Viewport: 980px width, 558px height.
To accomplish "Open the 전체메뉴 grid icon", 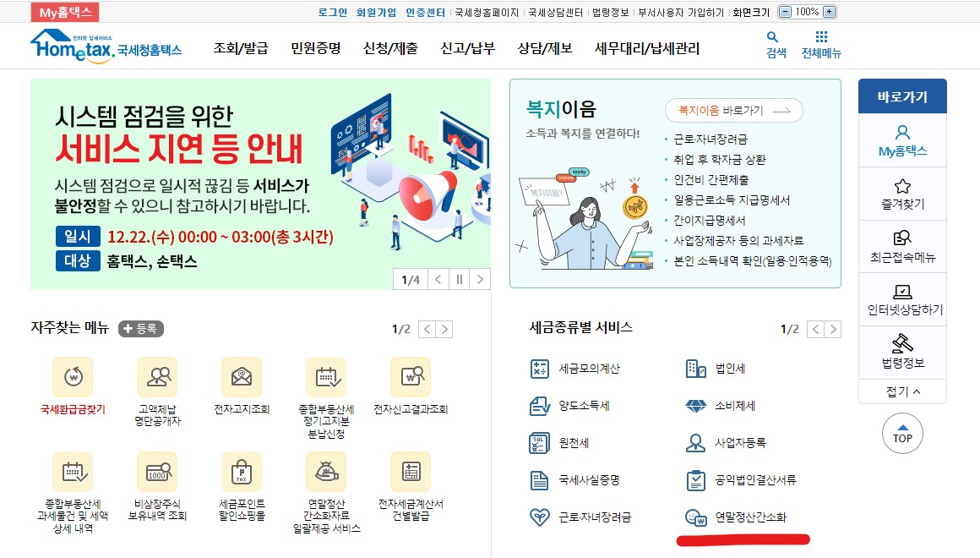I will click(x=821, y=37).
